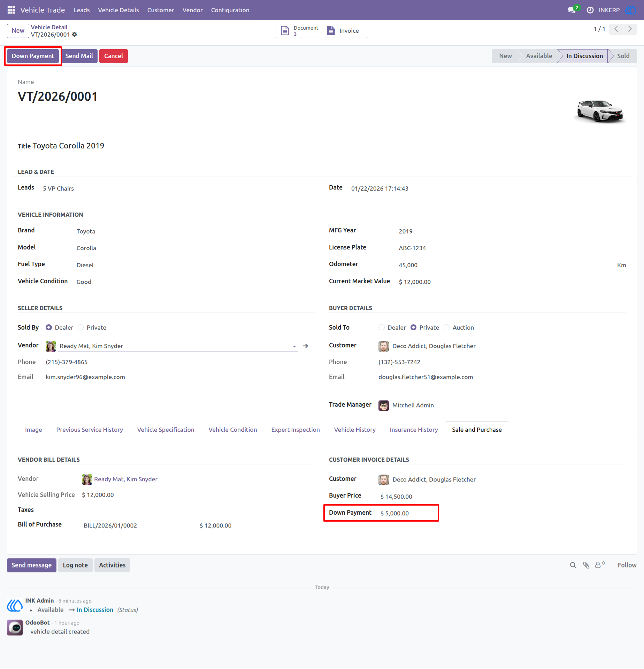Click the Send Mail button
Screen dimensions: 644x669
click(x=79, y=56)
